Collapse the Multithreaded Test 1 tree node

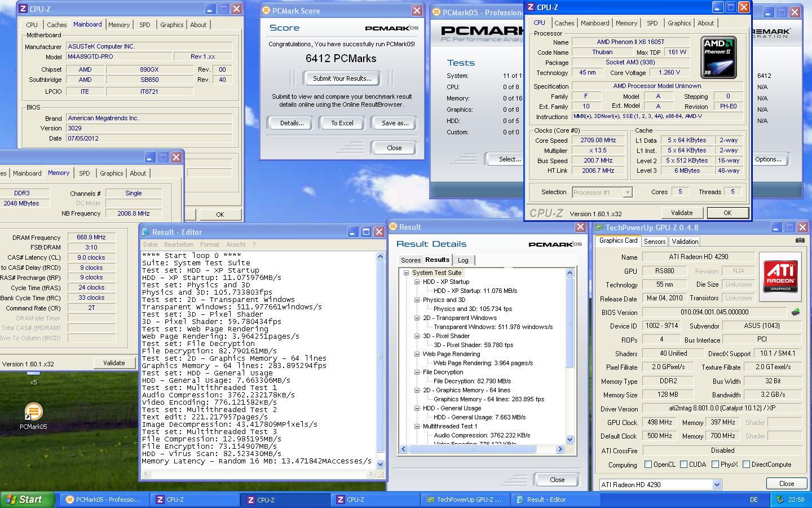point(417,426)
